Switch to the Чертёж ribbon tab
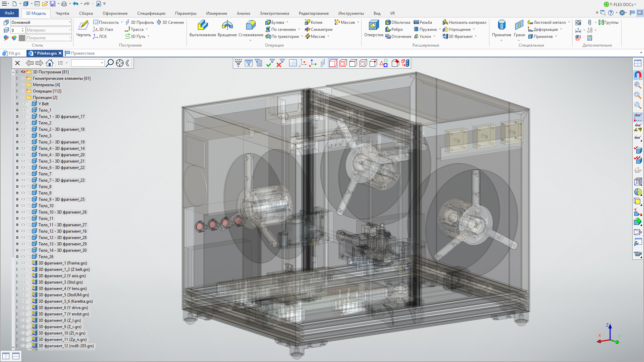The image size is (644, 362). coord(62,13)
